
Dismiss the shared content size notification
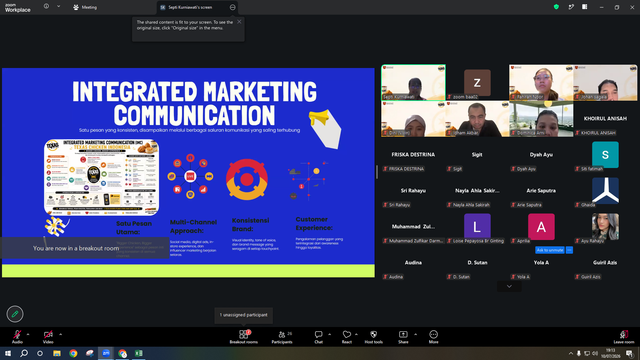tap(239, 22)
